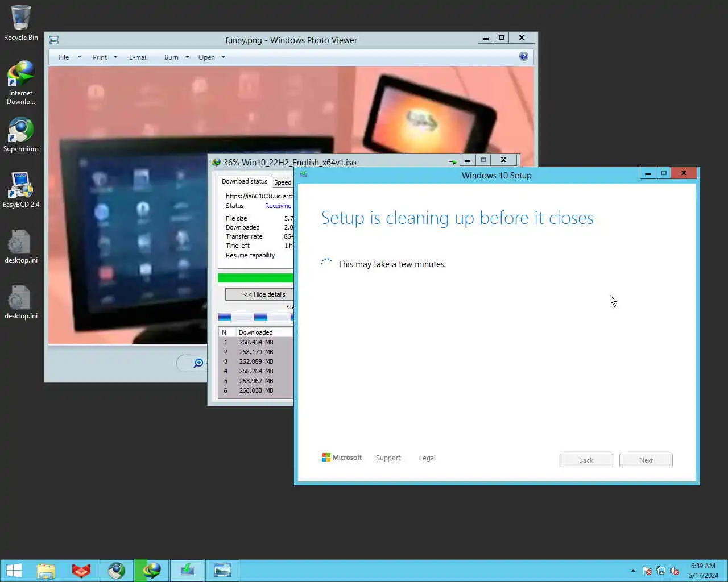Image resolution: width=728 pixels, height=582 pixels.
Task: Open the Legal link in Setup
Action: point(427,458)
